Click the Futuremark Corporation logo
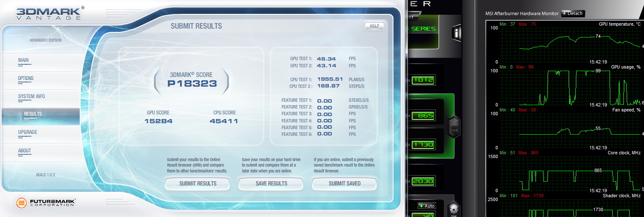Image resolution: width=644 pixels, height=217 pixels. coord(46,203)
